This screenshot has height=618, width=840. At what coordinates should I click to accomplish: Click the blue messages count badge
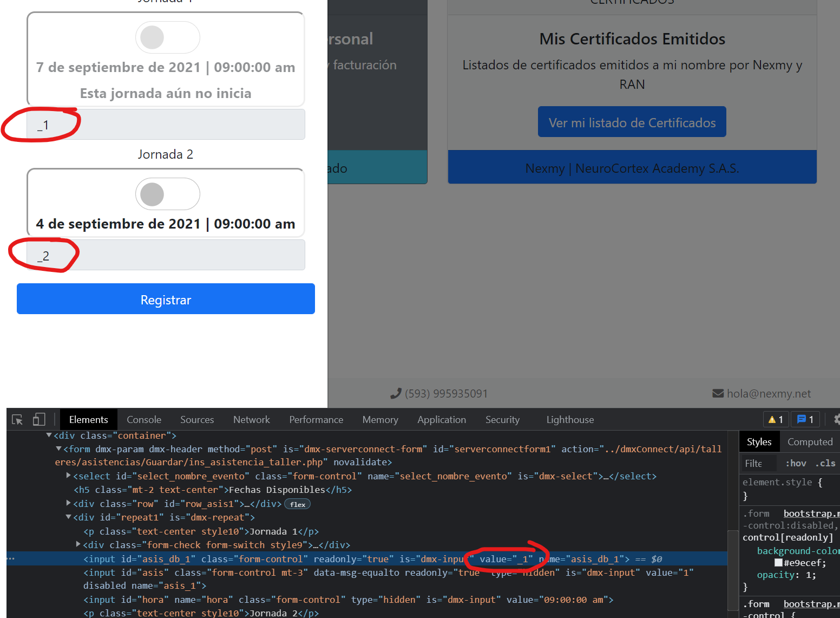click(x=805, y=420)
